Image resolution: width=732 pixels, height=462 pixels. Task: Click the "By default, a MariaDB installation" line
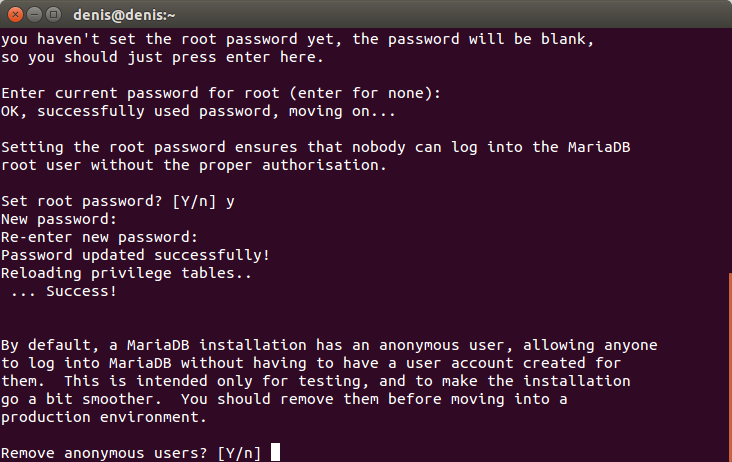click(x=329, y=345)
